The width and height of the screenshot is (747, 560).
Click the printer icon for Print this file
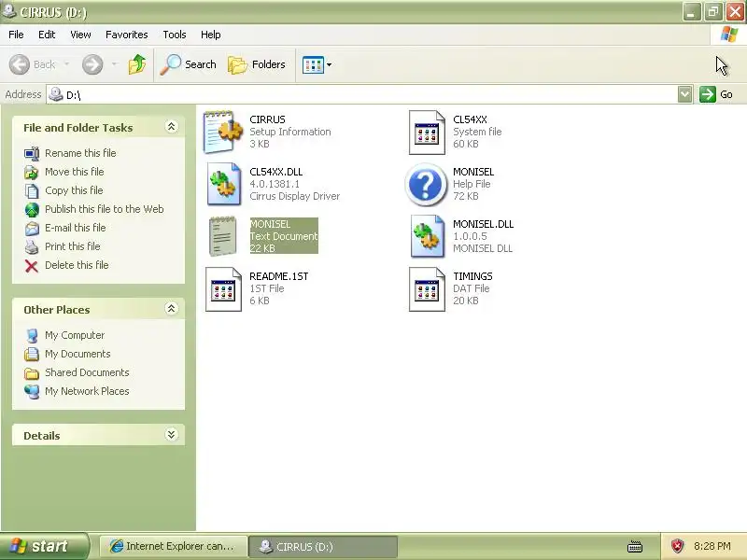(x=32, y=247)
